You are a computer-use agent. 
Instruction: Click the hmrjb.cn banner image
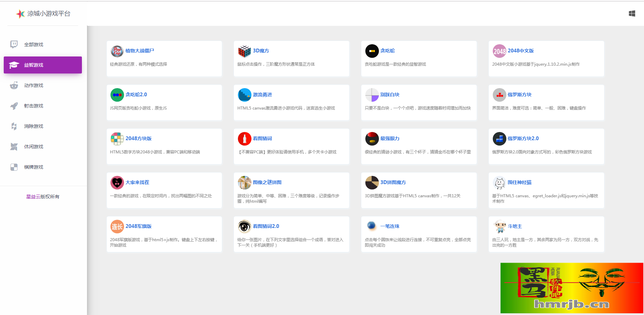572,288
